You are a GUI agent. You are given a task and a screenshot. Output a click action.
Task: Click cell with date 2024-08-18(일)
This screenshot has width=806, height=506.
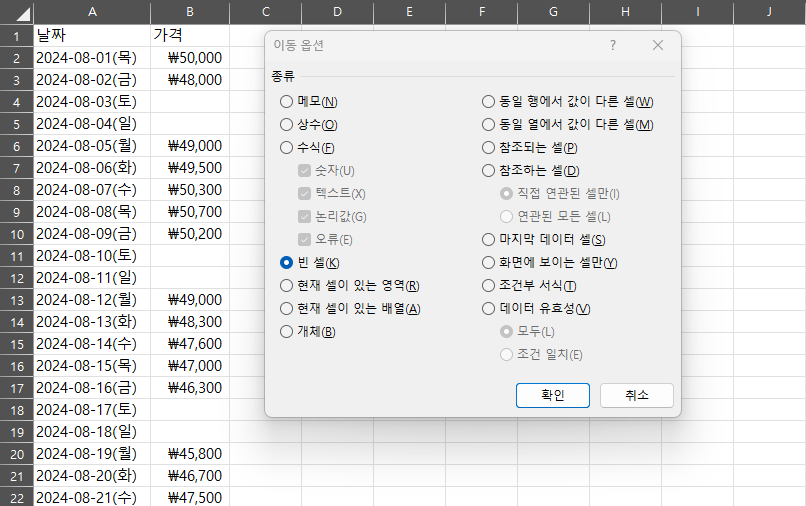[92, 432]
